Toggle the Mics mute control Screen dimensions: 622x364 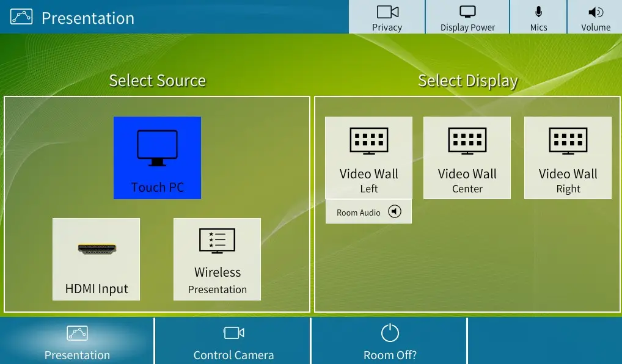538,17
